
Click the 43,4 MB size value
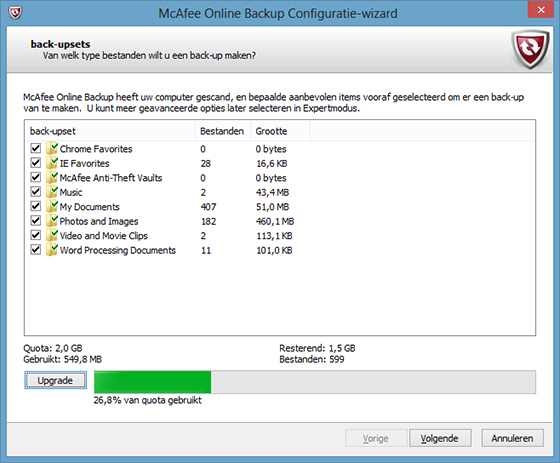[x=272, y=193]
